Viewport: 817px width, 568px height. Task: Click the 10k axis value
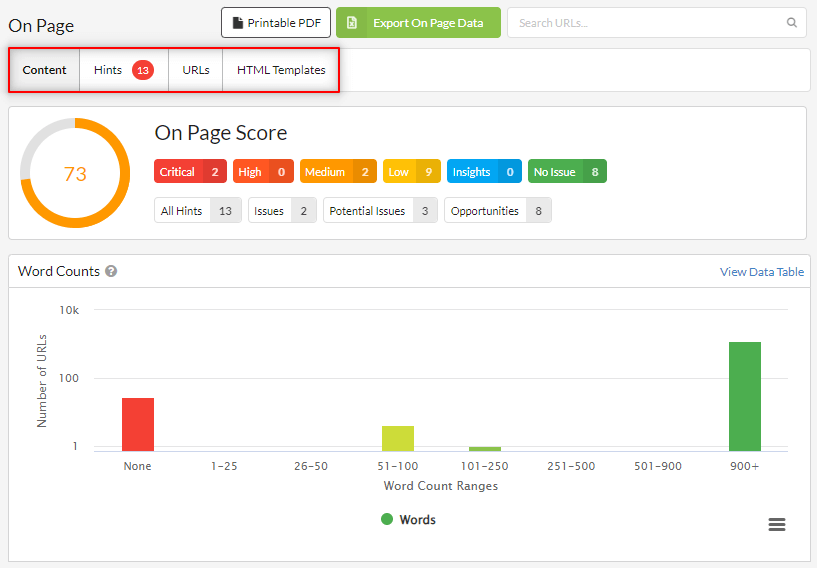[69, 310]
